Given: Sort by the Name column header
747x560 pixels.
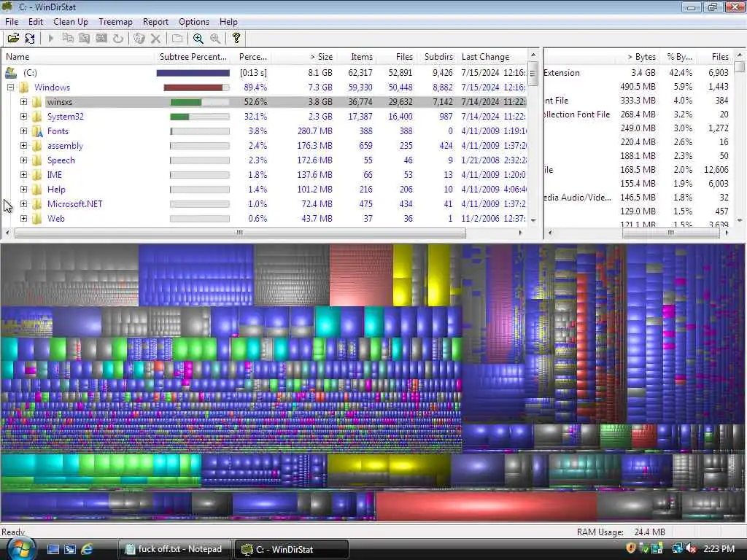Looking at the screenshot, I should click(79, 57).
